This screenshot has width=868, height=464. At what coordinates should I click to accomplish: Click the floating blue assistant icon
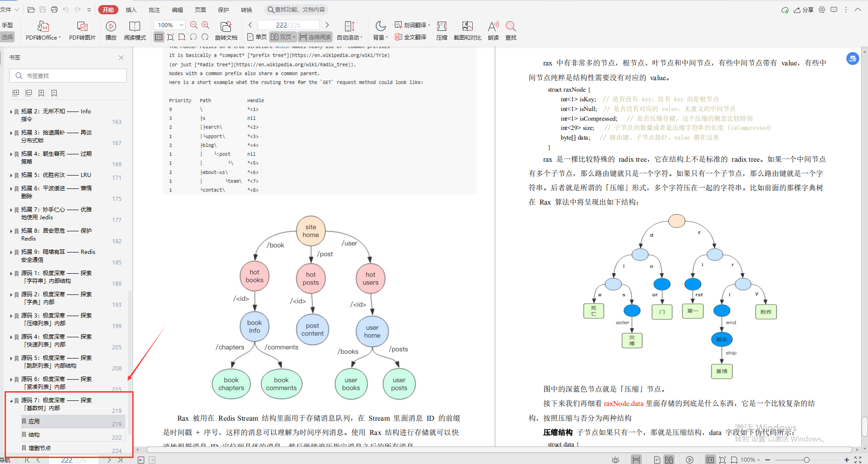tap(853, 59)
